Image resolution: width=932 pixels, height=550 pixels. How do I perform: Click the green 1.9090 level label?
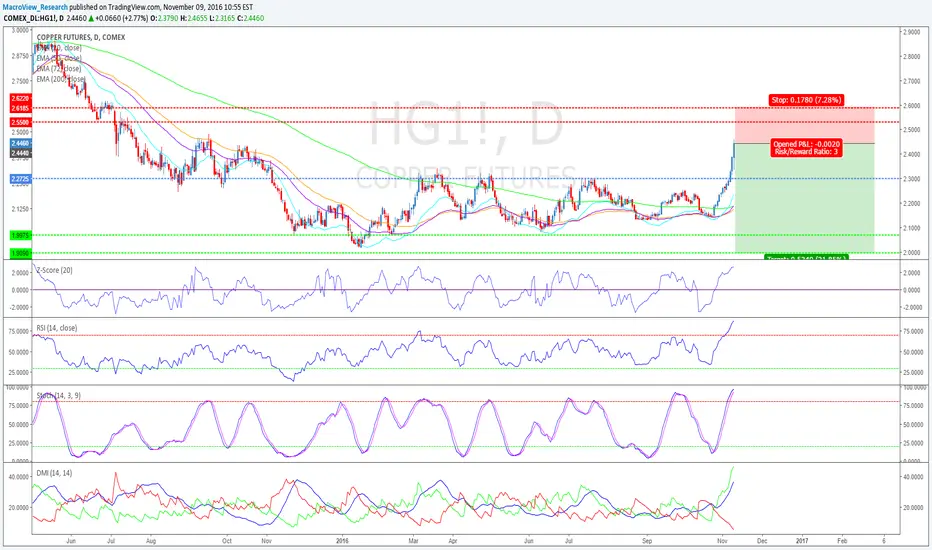pyautogui.click(x=20, y=253)
